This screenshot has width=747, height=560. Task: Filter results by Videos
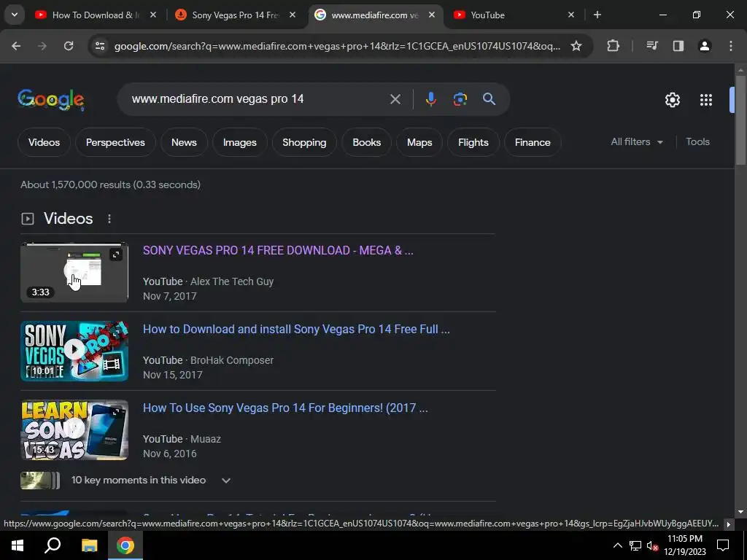click(x=44, y=142)
